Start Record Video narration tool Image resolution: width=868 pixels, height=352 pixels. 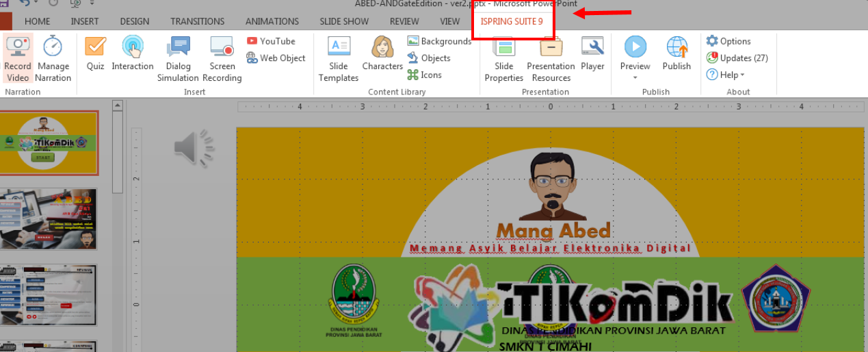pos(18,59)
